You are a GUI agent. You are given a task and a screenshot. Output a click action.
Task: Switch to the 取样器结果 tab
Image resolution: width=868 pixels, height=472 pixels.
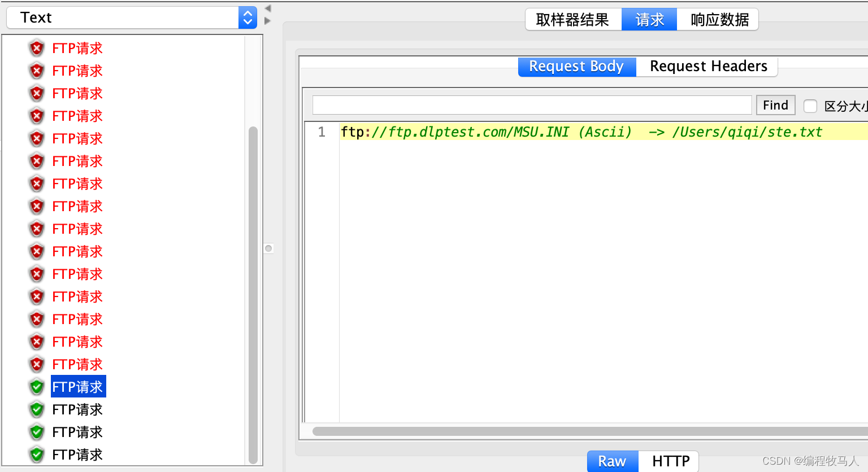573,20
